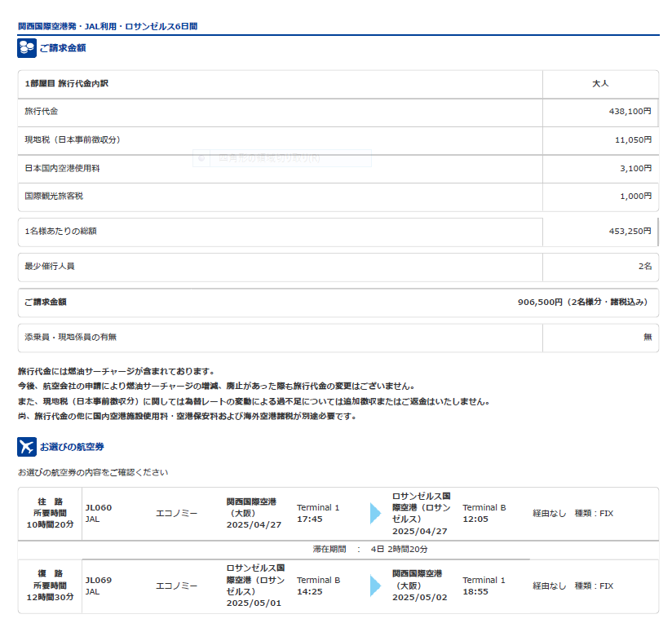Screen dimensions: 672x632
Task: Click the note starting また、現地税（日本事前徴収分）
Action: pos(254,402)
